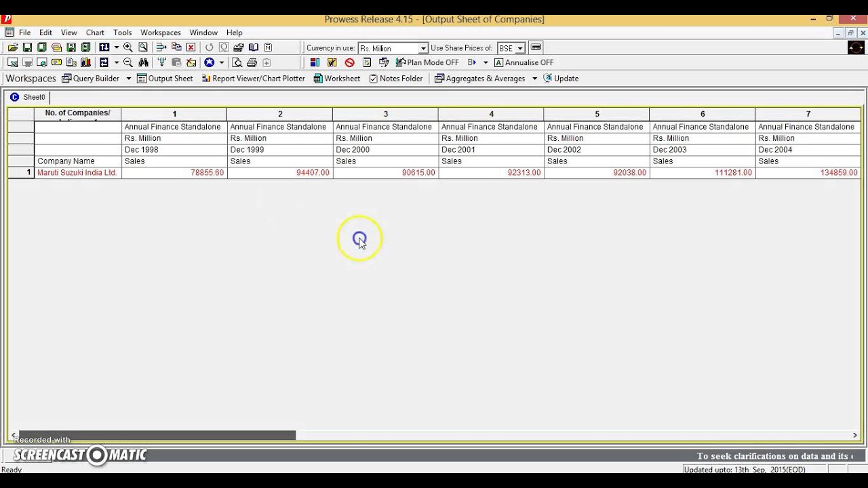Open the Notes Folder
868x488 pixels.
pos(396,79)
